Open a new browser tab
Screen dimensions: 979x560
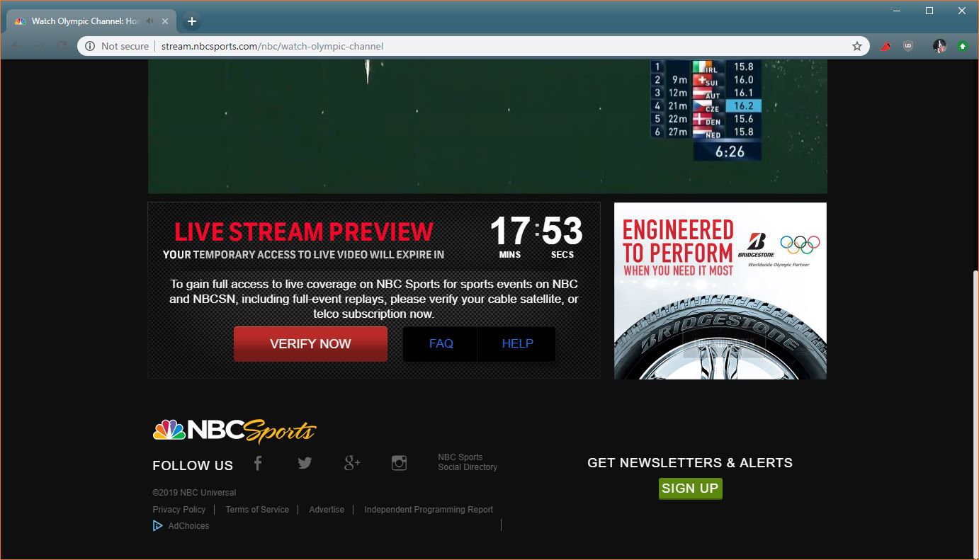pyautogui.click(x=191, y=21)
